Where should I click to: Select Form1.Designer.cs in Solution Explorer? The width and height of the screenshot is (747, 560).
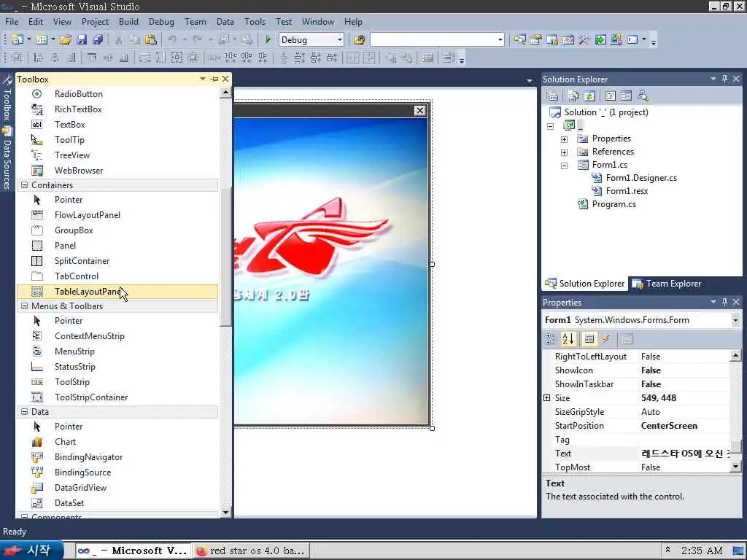(641, 178)
